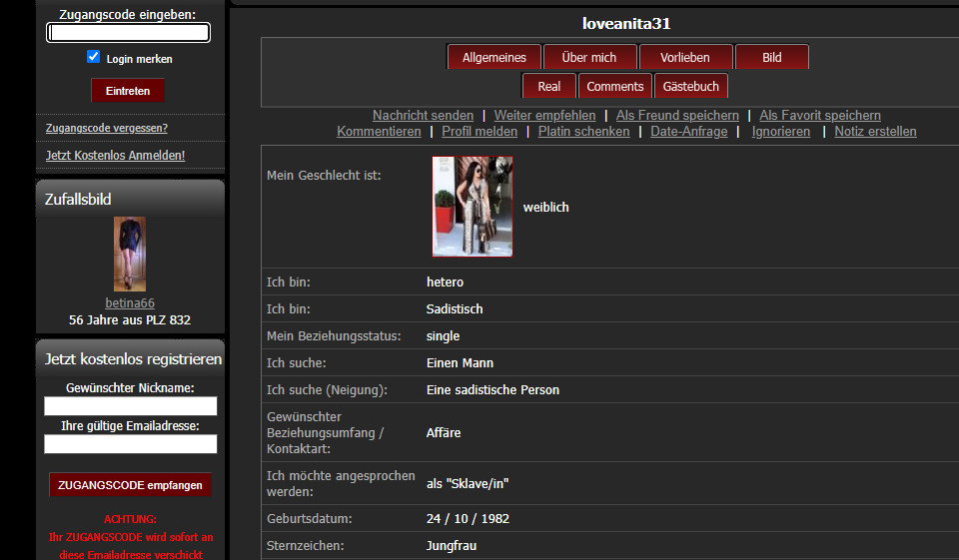Click the Profil melden link
The width and height of the screenshot is (959, 560).
coord(479,132)
